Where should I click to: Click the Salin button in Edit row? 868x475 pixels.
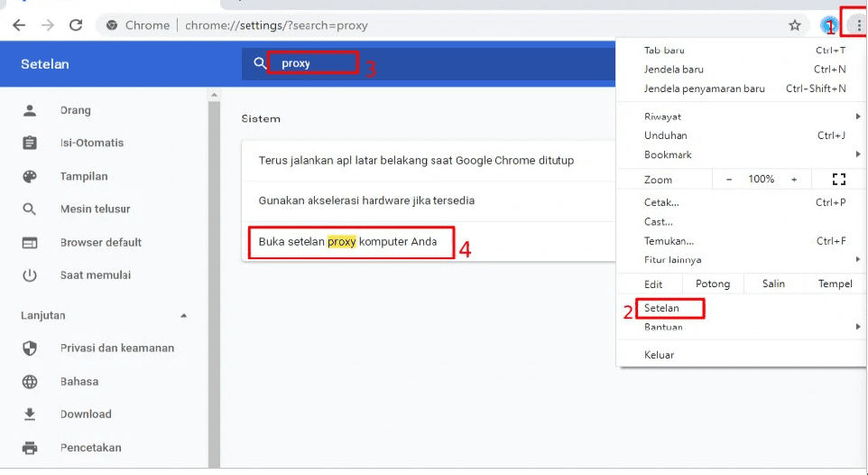[x=773, y=284]
